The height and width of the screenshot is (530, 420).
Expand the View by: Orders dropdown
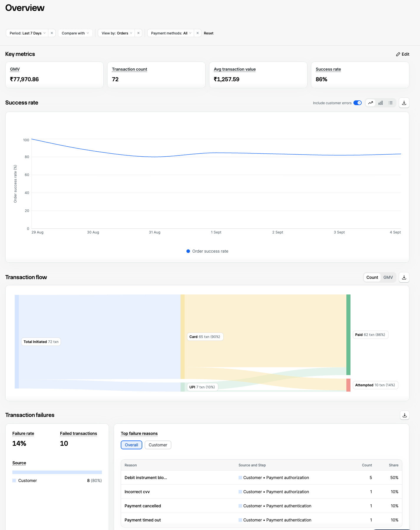click(x=117, y=33)
